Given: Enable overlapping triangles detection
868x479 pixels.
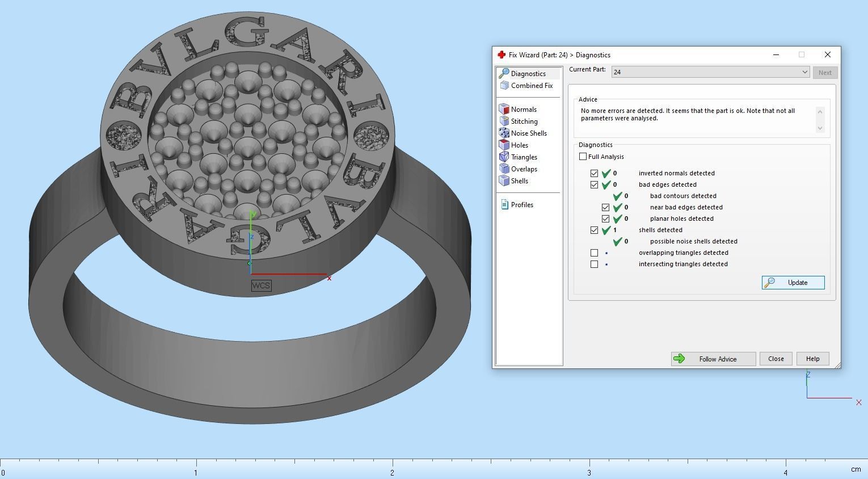Looking at the screenshot, I should coord(594,253).
